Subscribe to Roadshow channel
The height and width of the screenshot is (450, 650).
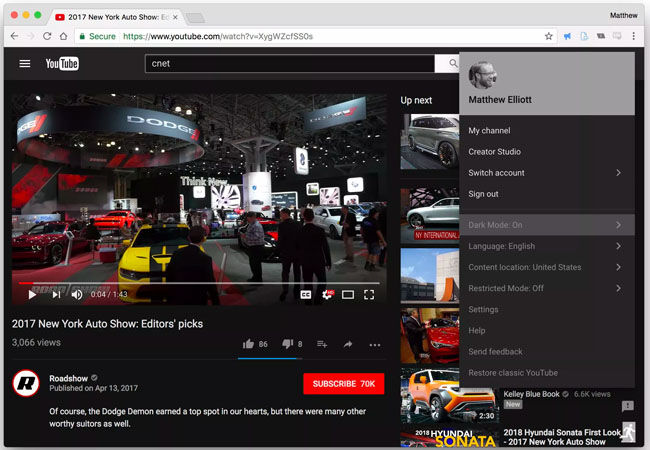pyautogui.click(x=344, y=384)
